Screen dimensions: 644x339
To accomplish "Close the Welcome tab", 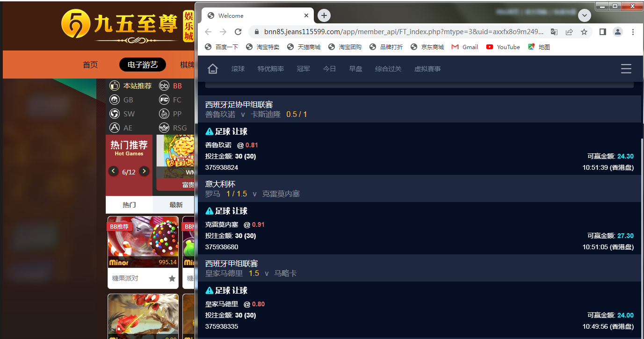I will pyautogui.click(x=306, y=15).
